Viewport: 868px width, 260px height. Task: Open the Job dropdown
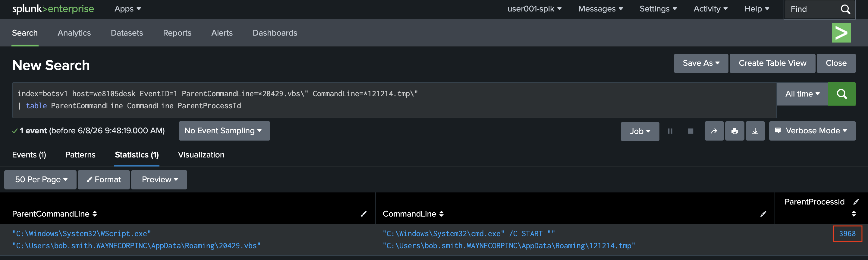(640, 131)
